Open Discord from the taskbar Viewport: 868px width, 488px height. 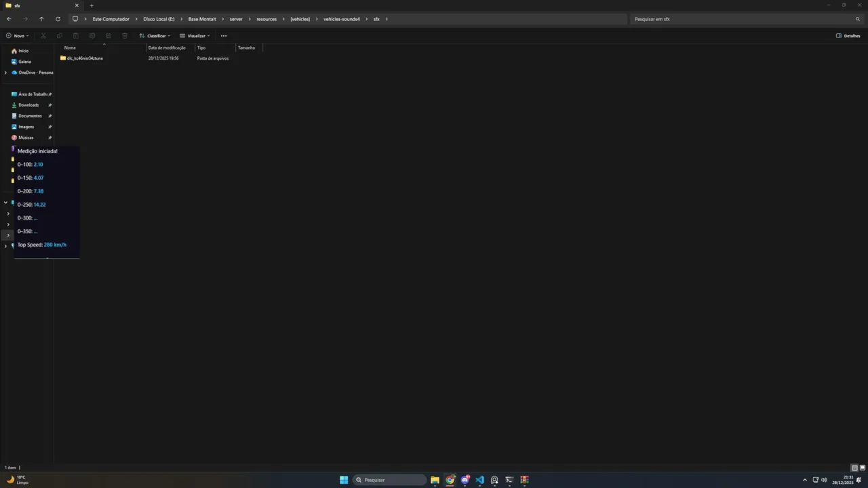465,480
